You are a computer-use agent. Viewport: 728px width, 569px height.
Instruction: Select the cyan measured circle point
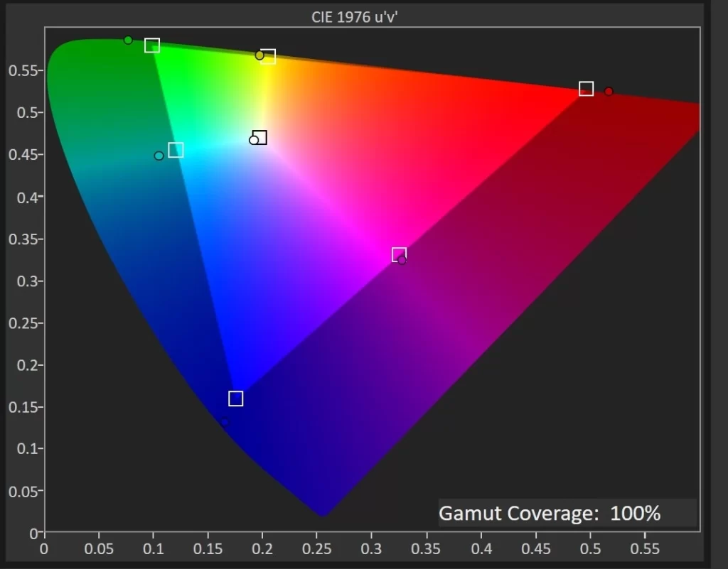pyautogui.click(x=159, y=156)
